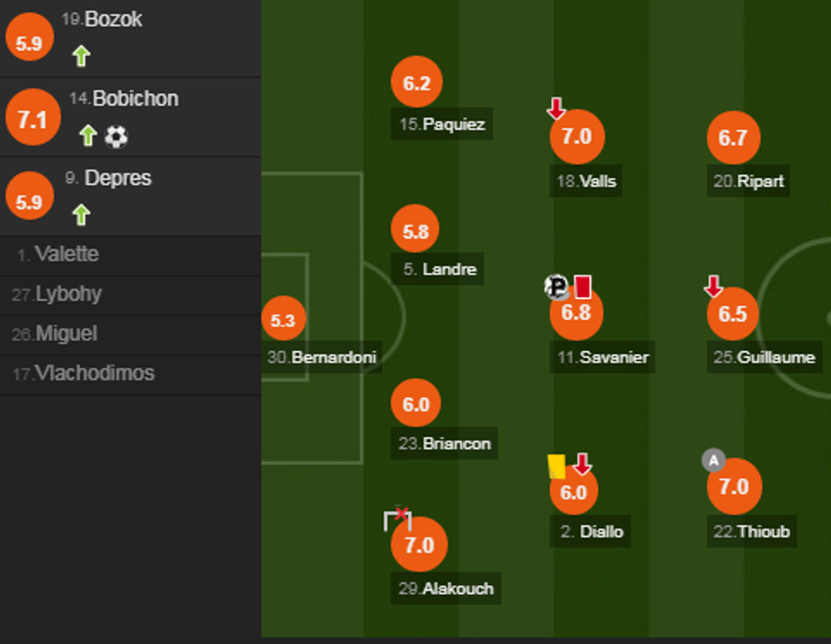Viewport: 831px width, 644px height.
Task: Click the missed-shot goal icon on Alakouch
Action: click(397, 518)
